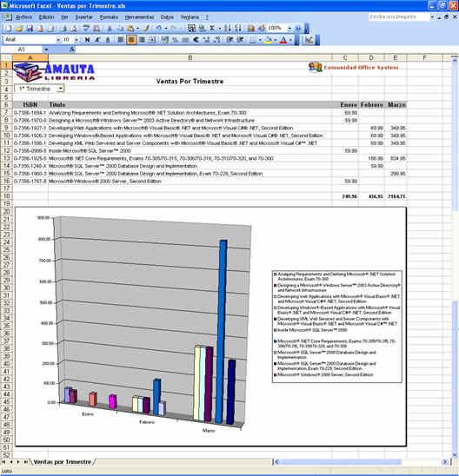Toggle underline formatting (S)
The height and width of the screenshot is (476, 459).
click(x=108, y=40)
